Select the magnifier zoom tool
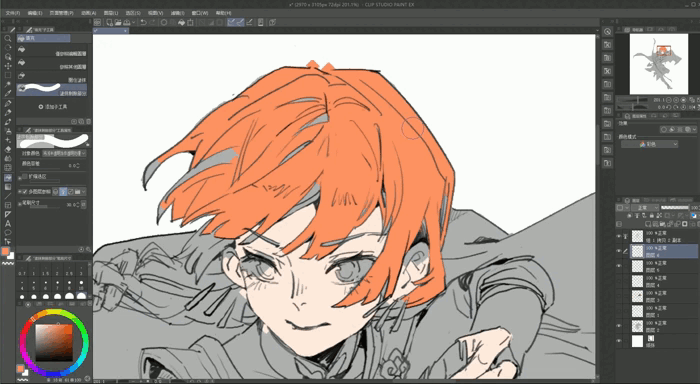The height and width of the screenshot is (384, 700). pos(8,38)
